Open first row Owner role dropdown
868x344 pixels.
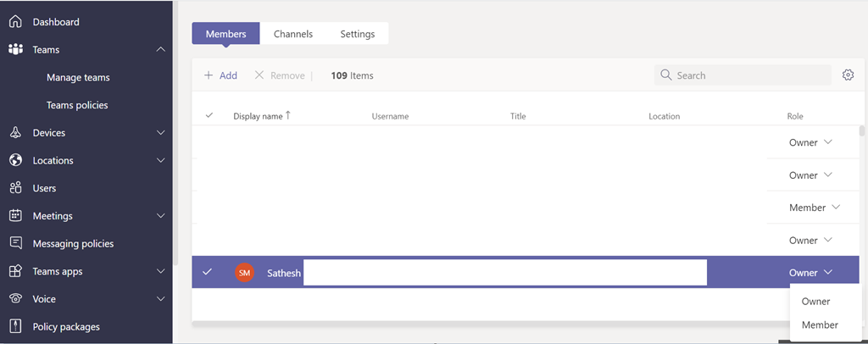point(810,142)
